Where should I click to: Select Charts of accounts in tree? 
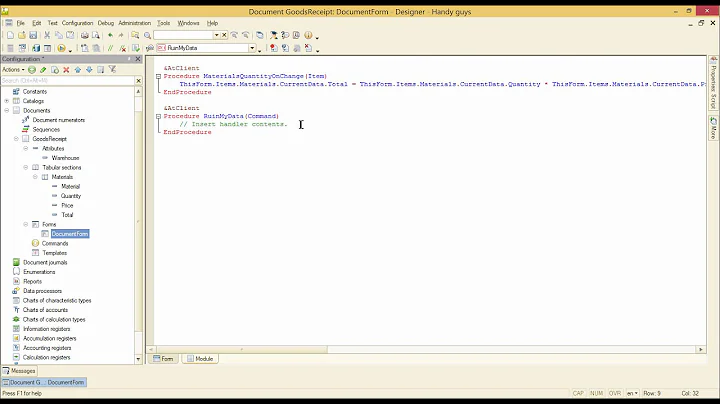45,310
